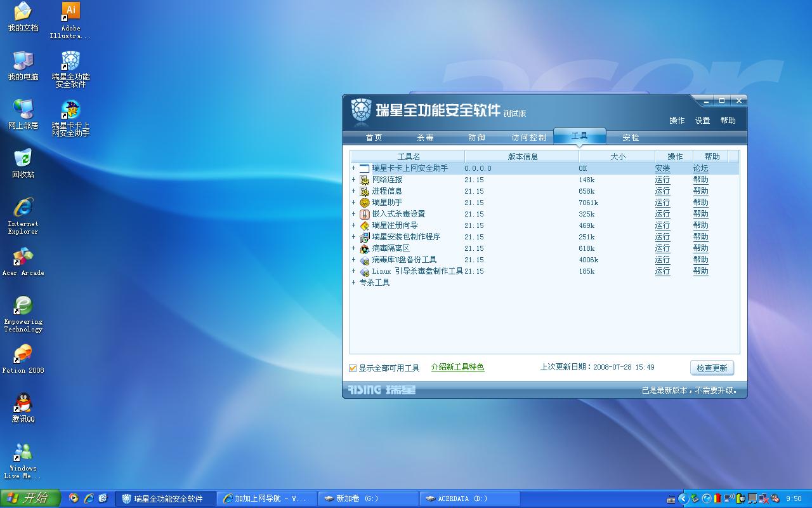Image resolution: width=812 pixels, height=508 pixels.
Task: Select the 网上邻居 desktop icon
Action: point(23,114)
